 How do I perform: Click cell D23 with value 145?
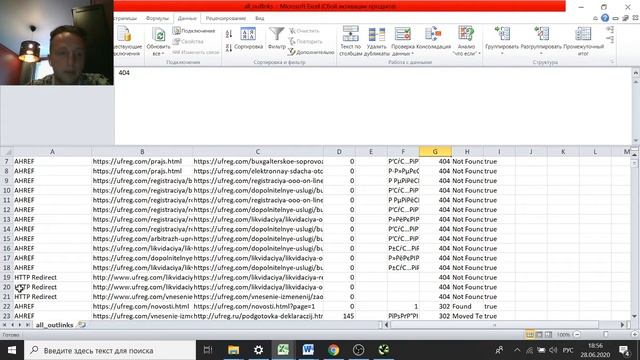[x=339, y=316]
